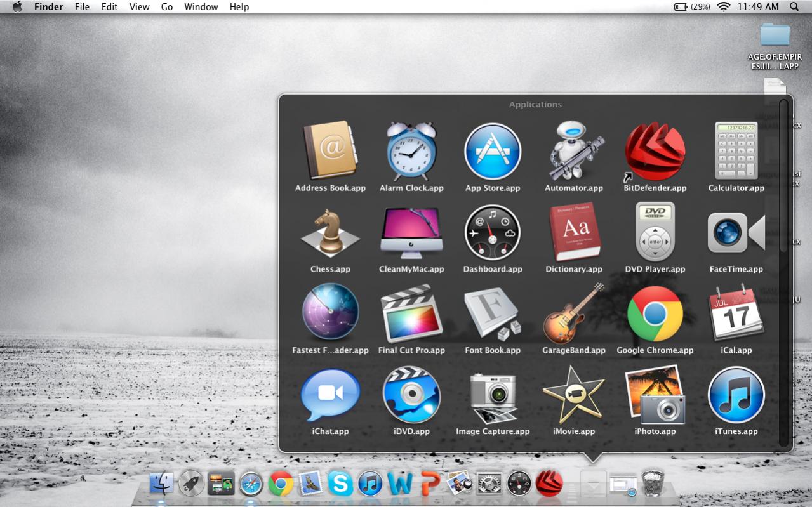This screenshot has height=507, width=812.
Task: Launch Google Chrome from the Dock
Action: point(281,484)
